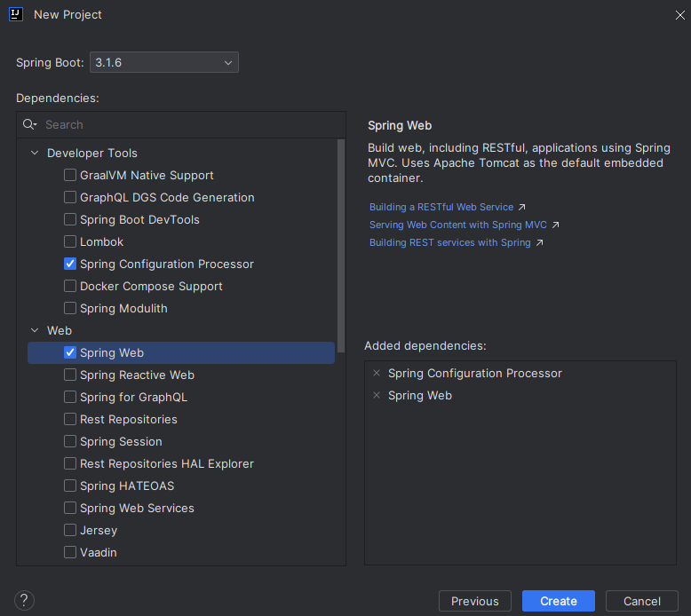Check GraphQL DGS Code Generation
The height and width of the screenshot is (616, 691).
(70, 197)
